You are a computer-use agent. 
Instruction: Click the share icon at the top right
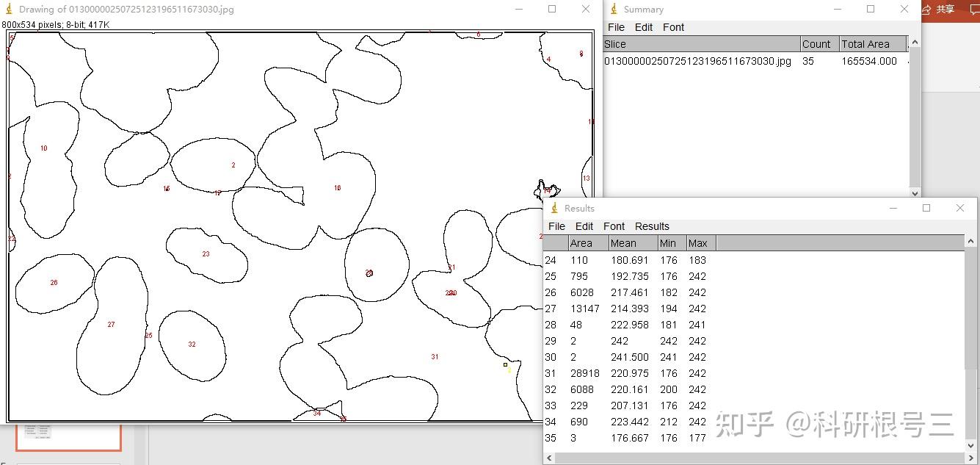[x=926, y=10]
